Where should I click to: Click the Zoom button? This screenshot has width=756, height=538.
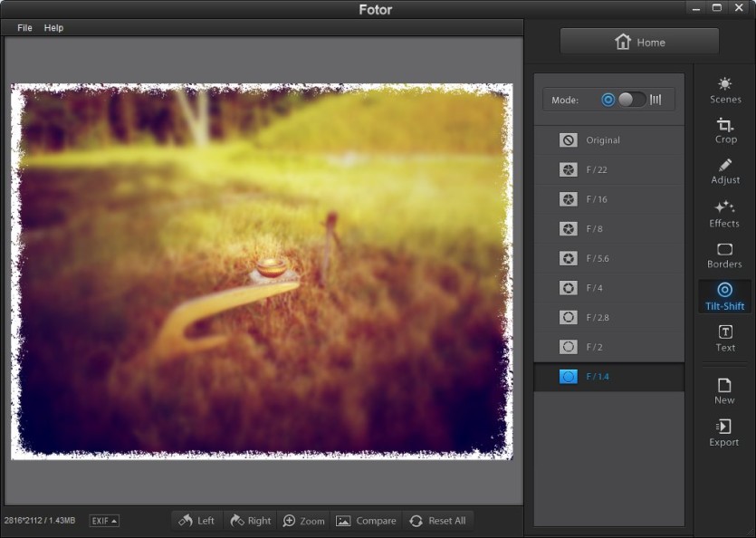coord(303,521)
